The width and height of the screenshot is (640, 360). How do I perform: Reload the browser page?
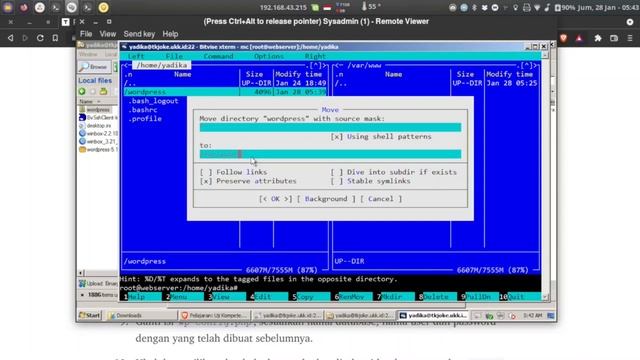[40, 38]
